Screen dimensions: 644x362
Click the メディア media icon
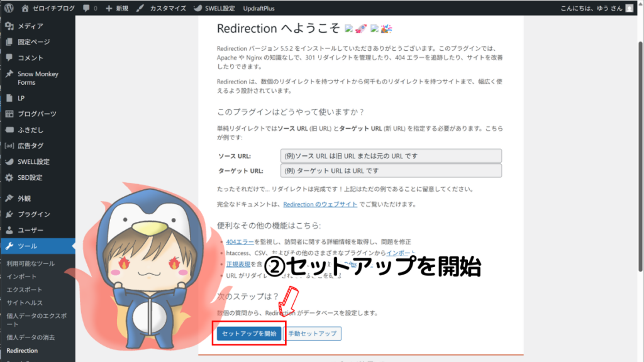(9, 26)
